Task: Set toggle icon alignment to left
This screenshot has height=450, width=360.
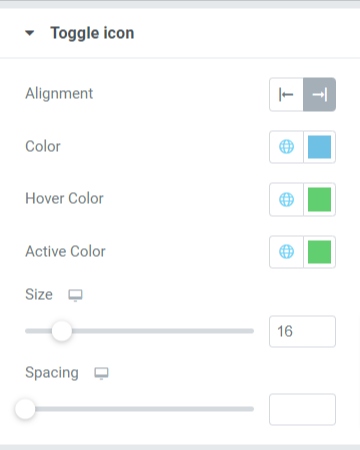Action: (x=286, y=95)
